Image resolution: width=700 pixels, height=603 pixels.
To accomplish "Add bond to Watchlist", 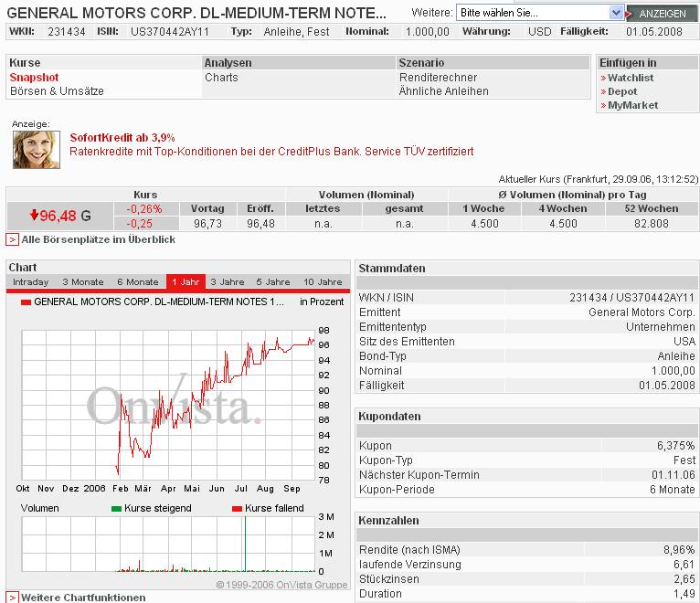I will pos(631,78).
